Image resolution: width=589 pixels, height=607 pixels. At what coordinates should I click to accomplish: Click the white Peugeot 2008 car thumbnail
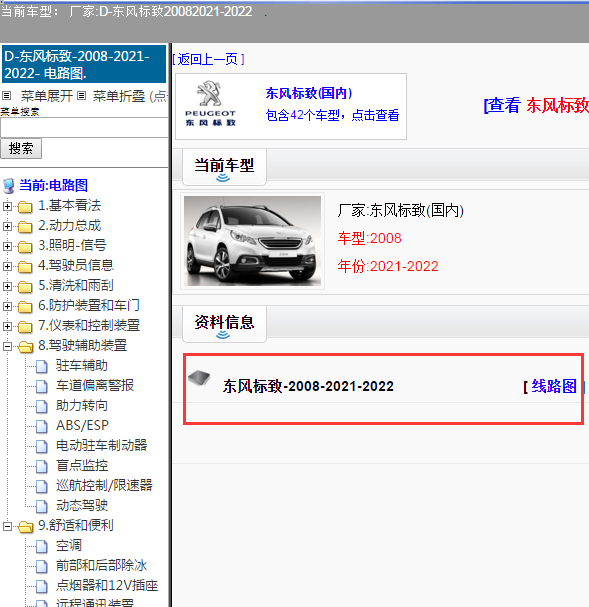252,241
